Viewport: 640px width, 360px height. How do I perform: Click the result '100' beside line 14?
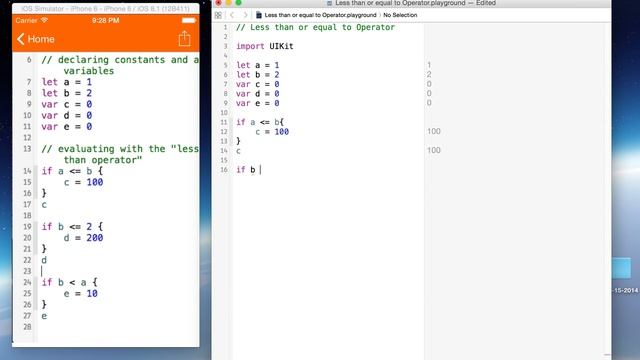click(434, 150)
